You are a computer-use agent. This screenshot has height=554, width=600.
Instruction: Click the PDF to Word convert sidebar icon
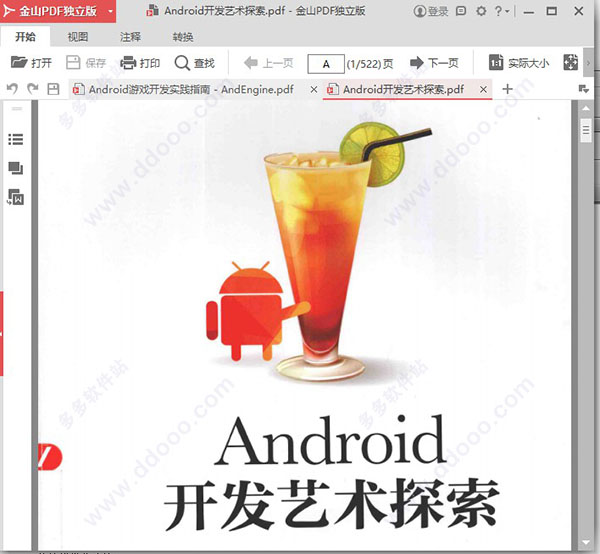[x=16, y=197]
